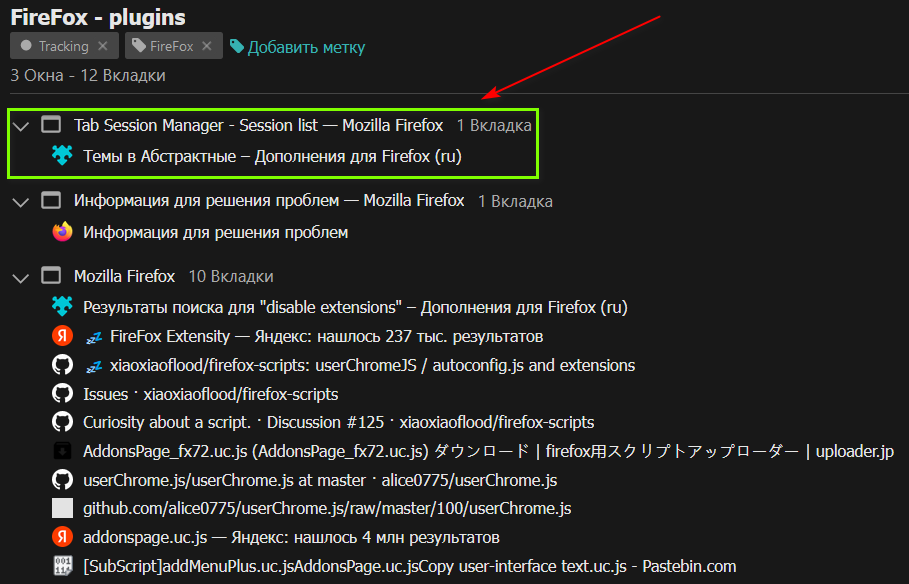The image size is (909, 584).
Task: Open AddonsPage_fx72.uc.js uploader.jp tab
Action: 488,451
